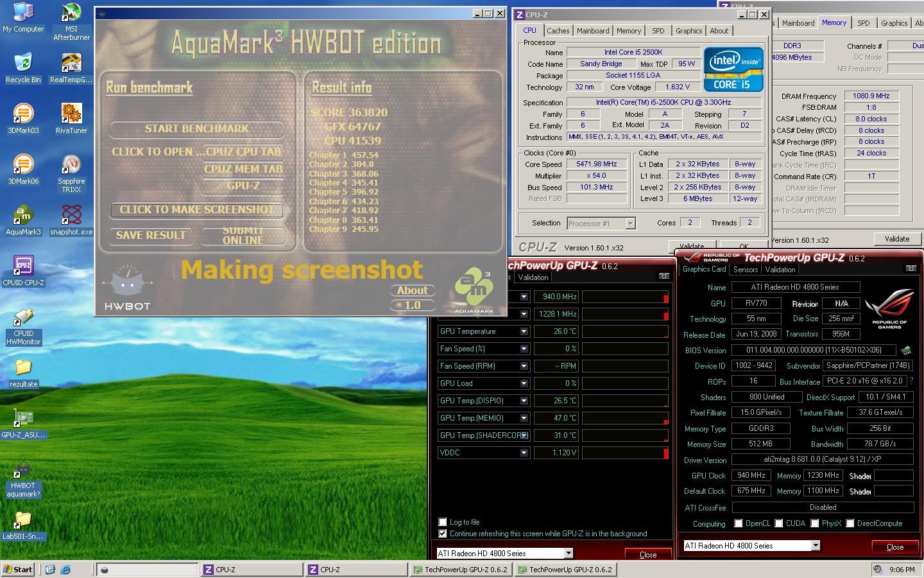The image size is (924, 578).
Task: Switch to the Mainboard tab in front CPU-Z
Action: [x=593, y=31]
